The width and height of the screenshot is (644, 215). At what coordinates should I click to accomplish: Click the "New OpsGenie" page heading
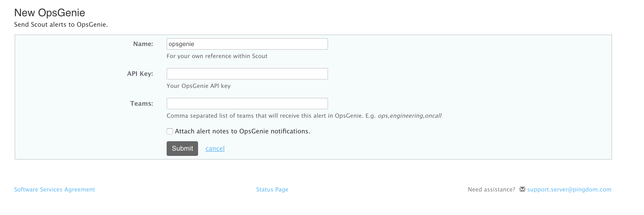point(50,12)
